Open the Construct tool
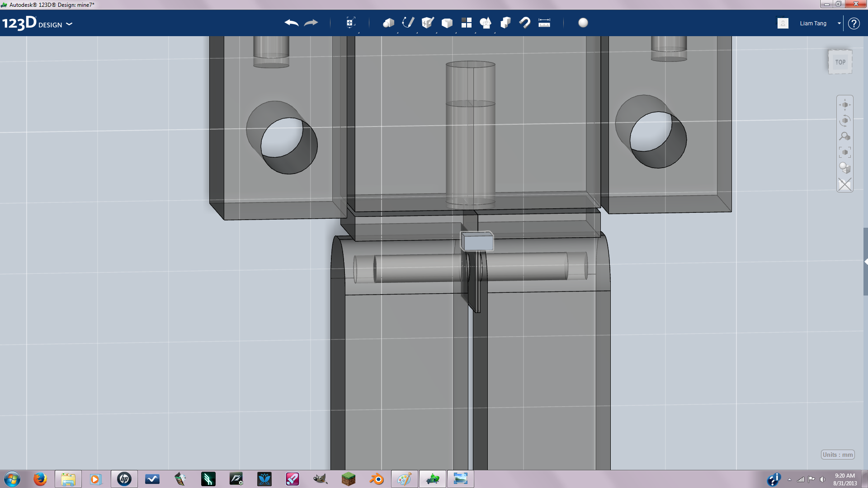This screenshot has height=488, width=868. pos(428,23)
